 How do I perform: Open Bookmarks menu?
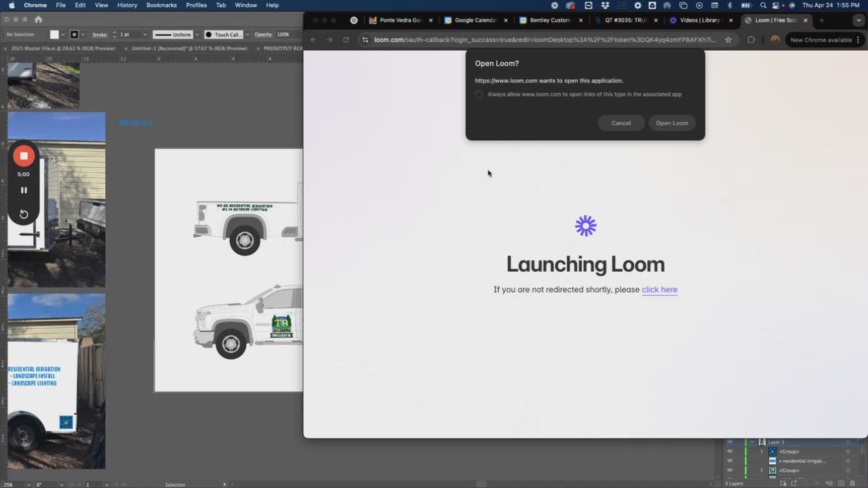click(x=161, y=5)
